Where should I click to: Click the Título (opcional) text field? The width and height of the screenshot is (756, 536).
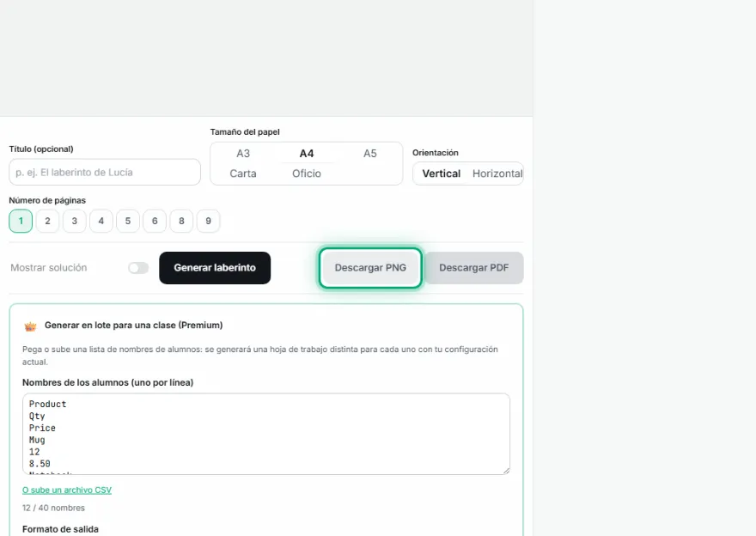click(105, 172)
